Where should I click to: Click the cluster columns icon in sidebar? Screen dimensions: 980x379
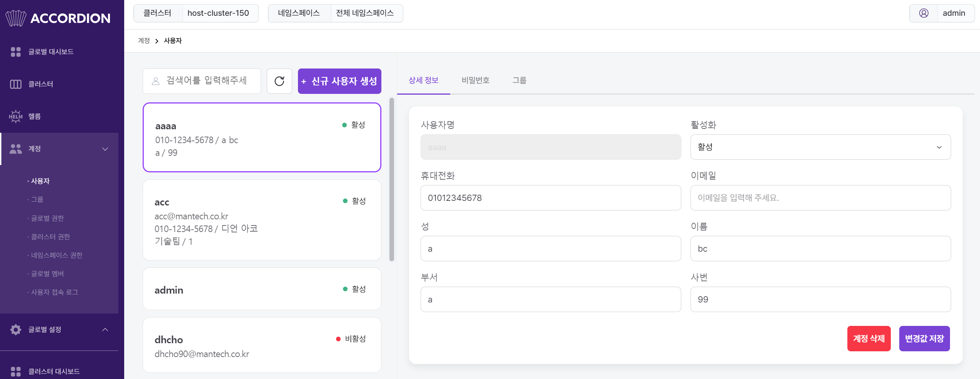click(x=16, y=84)
